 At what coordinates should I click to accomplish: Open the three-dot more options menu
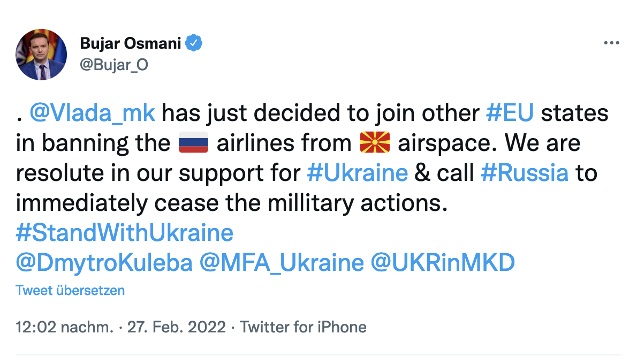pos(611,43)
